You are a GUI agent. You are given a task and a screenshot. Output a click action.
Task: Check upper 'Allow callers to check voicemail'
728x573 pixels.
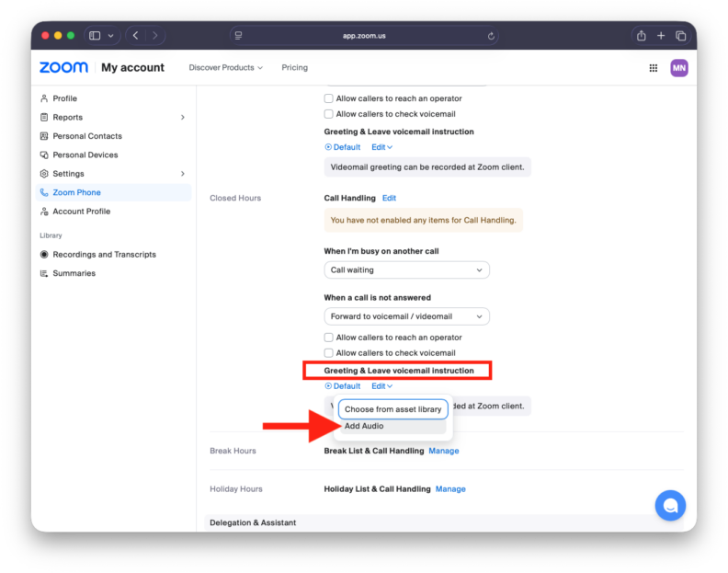click(329, 114)
